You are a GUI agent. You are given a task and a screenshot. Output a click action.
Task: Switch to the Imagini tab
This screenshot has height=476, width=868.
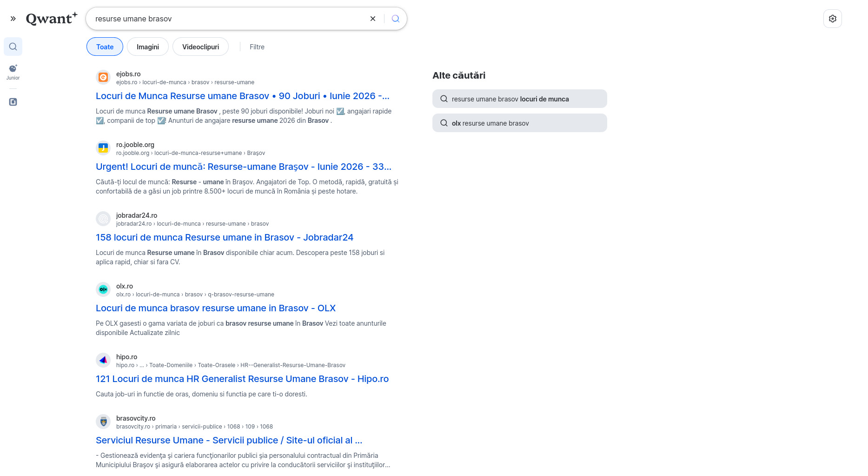pos(148,47)
